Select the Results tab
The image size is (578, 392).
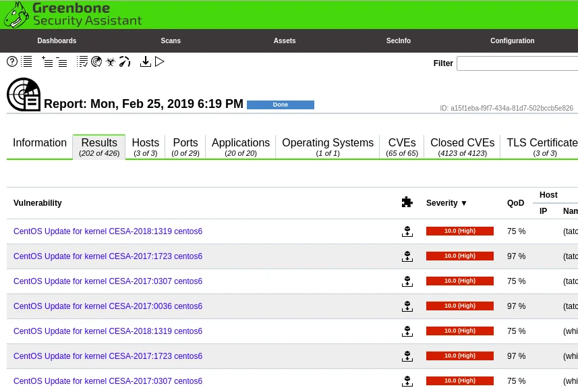(x=99, y=147)
